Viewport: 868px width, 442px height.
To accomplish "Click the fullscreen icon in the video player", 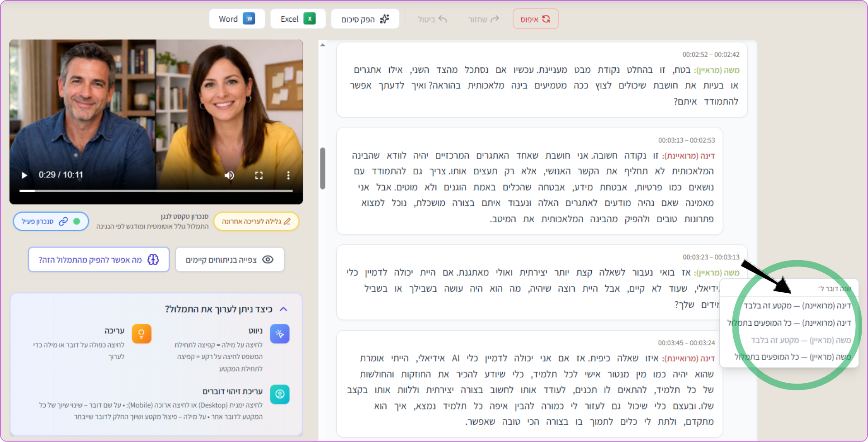I will 259,175.
